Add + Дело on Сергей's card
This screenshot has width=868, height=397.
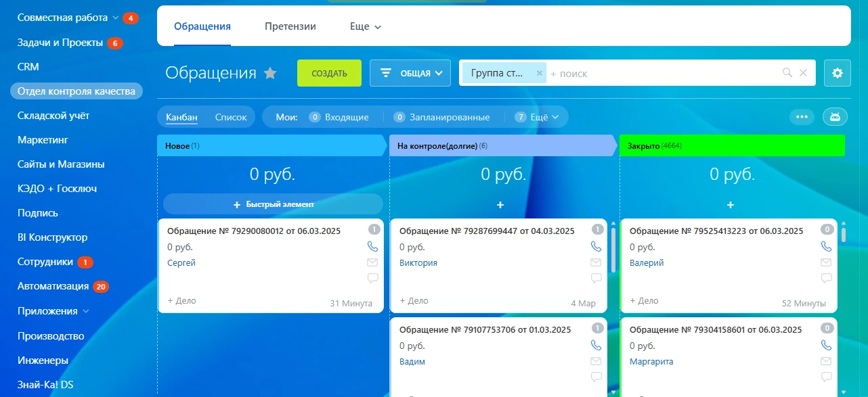[x=181, y=300]
